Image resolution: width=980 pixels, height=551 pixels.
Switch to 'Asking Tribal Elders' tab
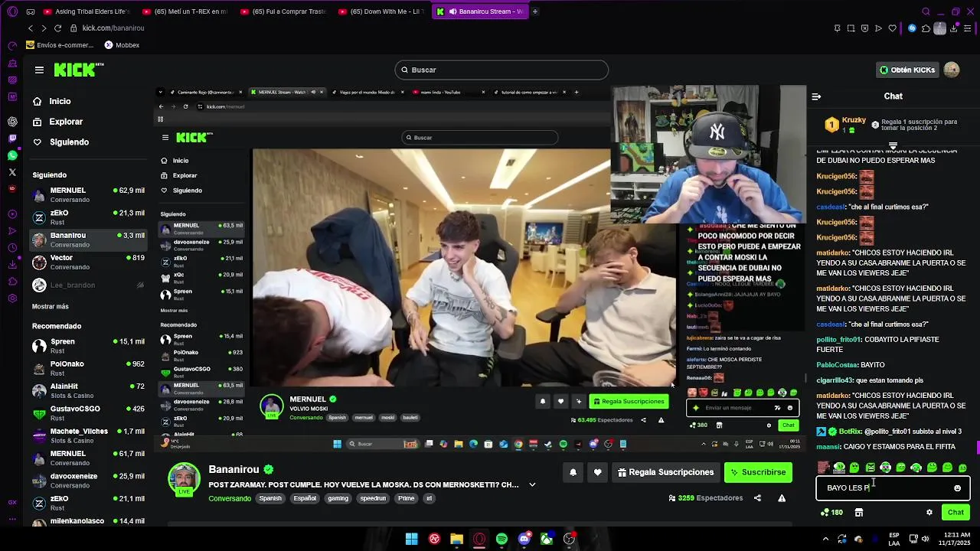pyautogui.click(x=87, y=11)
